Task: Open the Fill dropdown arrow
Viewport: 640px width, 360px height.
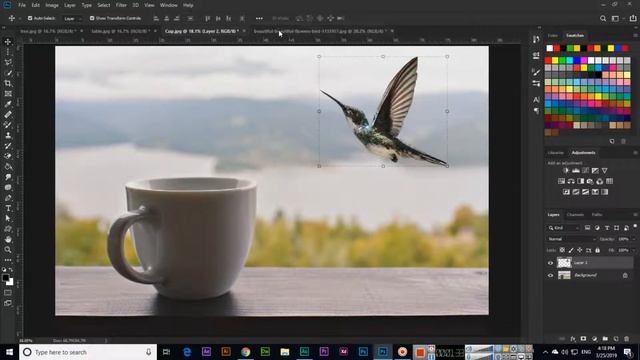Action: 633,250
